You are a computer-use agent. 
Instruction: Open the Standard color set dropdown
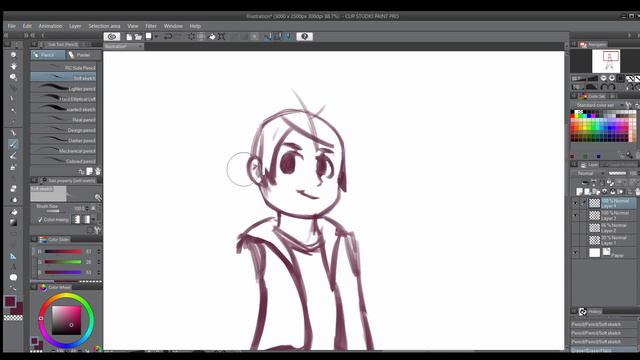point(598,105)
